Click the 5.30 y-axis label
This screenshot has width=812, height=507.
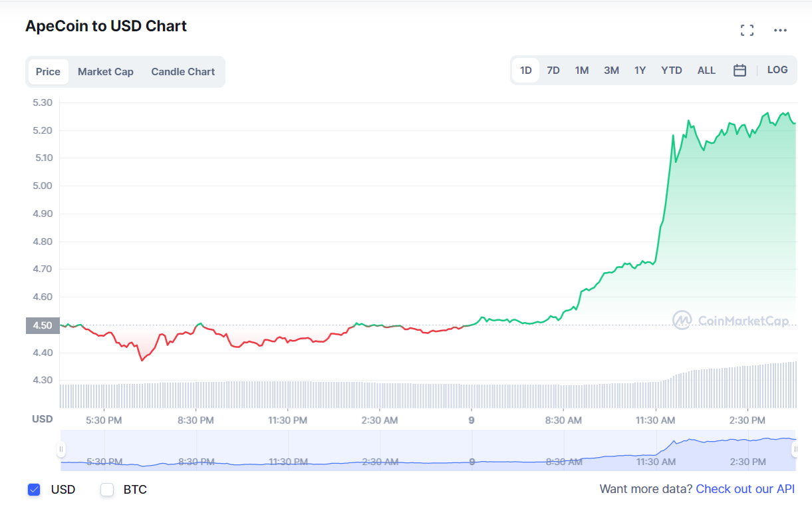(43, 102)
